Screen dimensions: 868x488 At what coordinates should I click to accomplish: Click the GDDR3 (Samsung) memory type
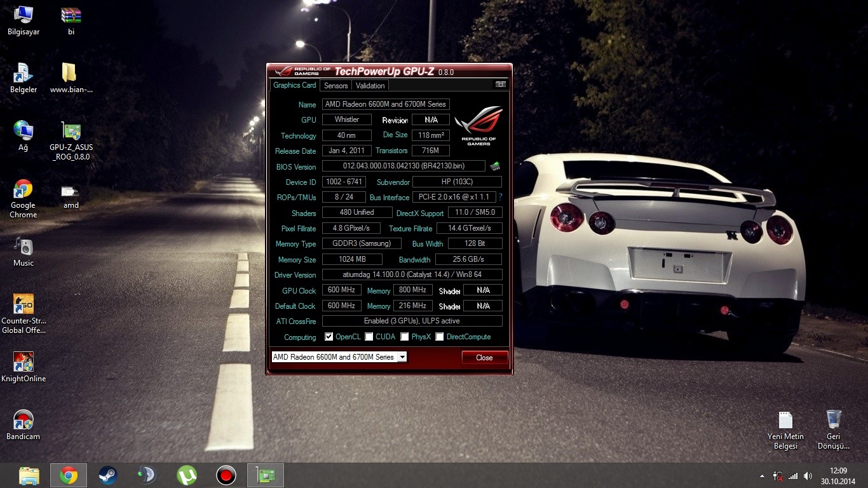click(x=362, y=243)
